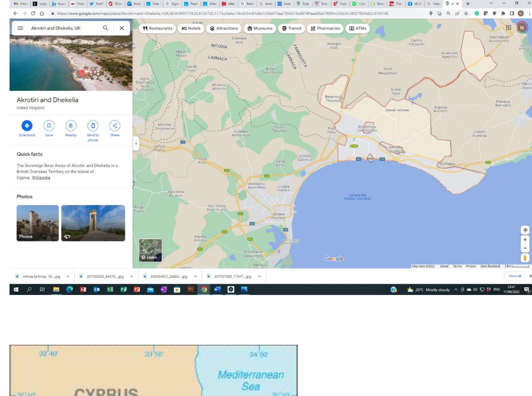Select the Pharmacies category chip
Image resolution: width=532 pixels, height=396 pixels.
pyautogui.click(x=325, y=28)
